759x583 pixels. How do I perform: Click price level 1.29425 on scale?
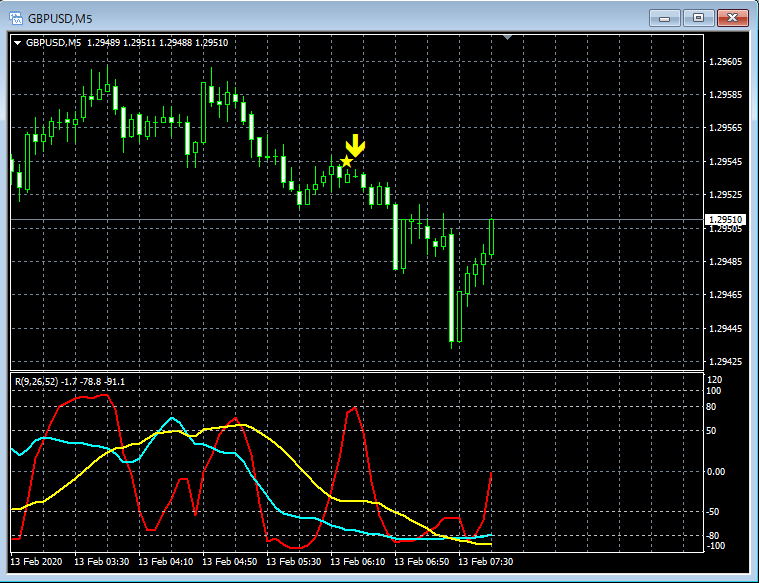725,361
